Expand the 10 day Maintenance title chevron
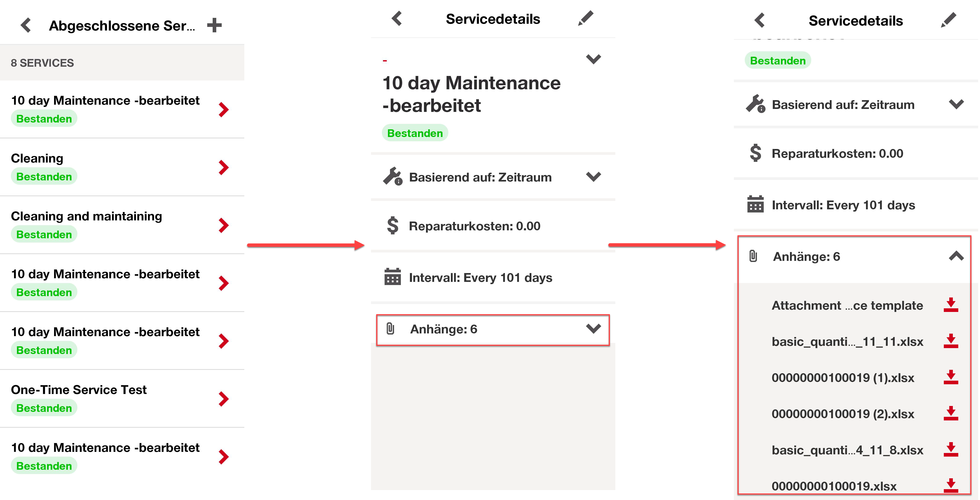The width and height of the screenshot is (980, 500). [593, 59]
